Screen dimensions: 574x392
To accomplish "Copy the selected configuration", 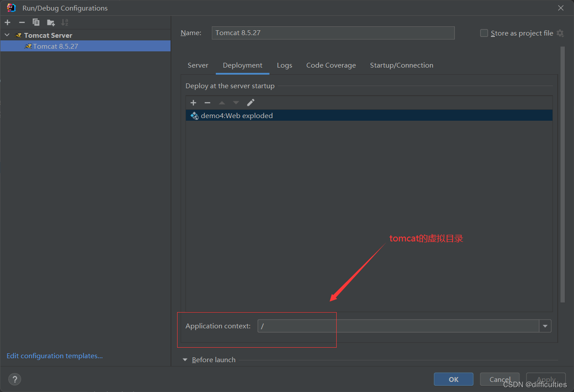I will (36, 22).
